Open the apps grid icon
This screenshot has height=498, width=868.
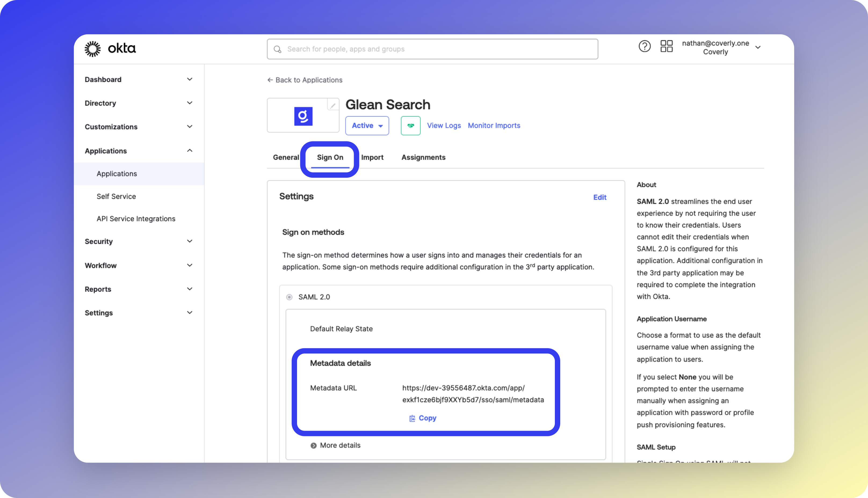[x=666, y=46]
